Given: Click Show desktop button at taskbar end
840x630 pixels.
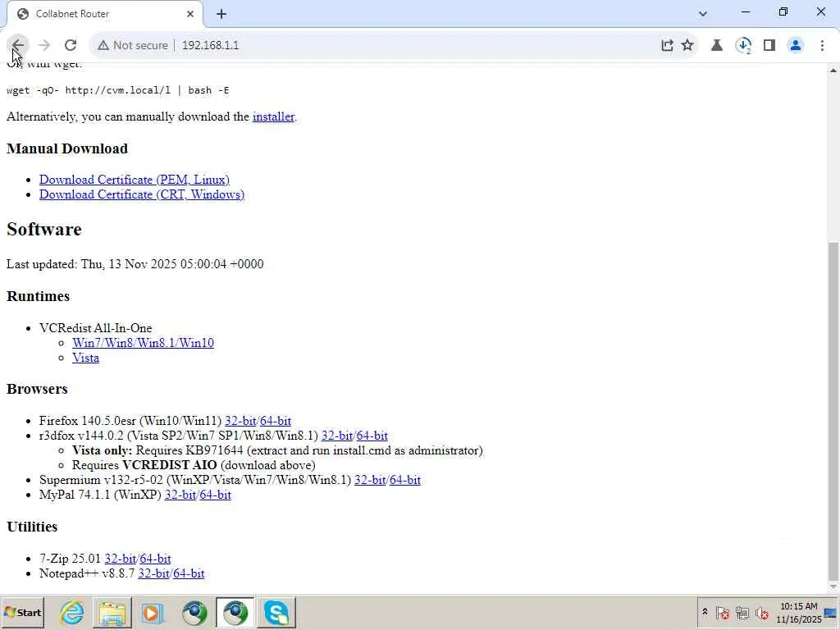Looking at the screenshot, I should 832,612.
